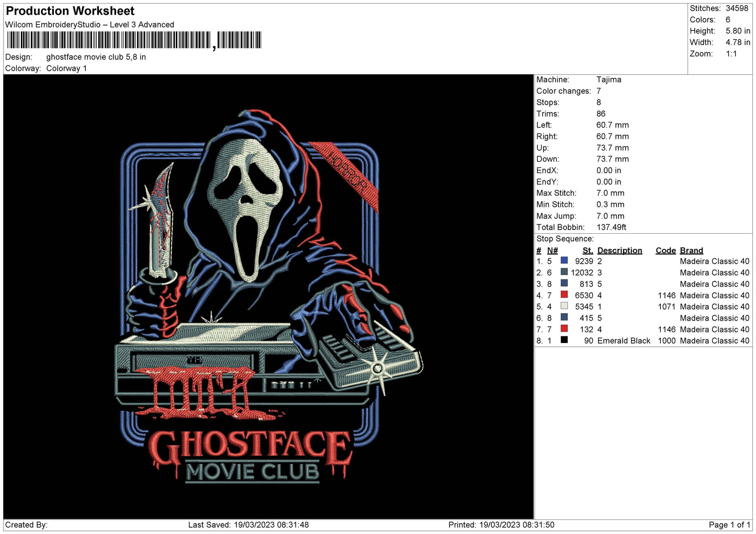
Task: Click code '1000' in stop 8
Action: tap(667, 341)
